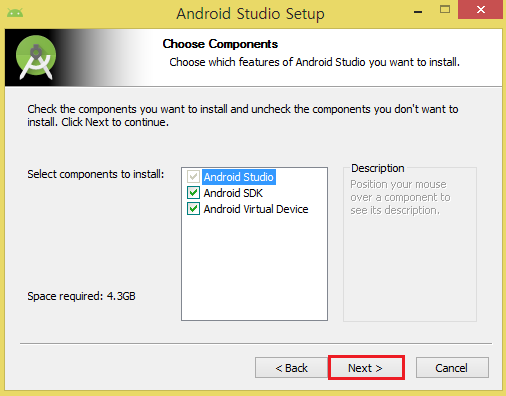Viewport: 506px width, 396px height.
Task: Go back with the < Back button
Action: tap(292, 368)
